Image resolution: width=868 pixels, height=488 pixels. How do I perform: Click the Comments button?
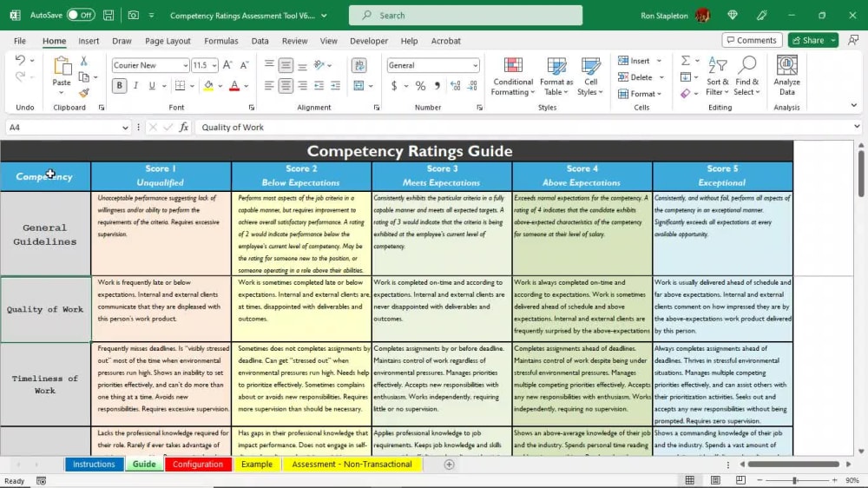click(752, 41)
